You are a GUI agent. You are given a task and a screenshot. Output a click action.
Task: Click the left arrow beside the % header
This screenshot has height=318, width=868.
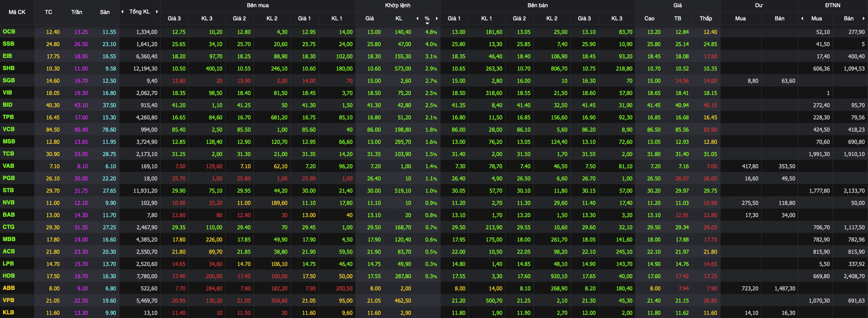417,19
